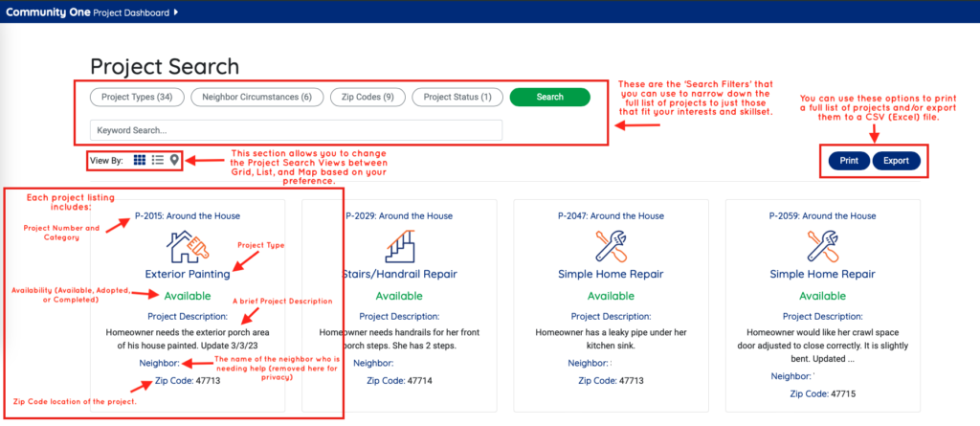Open the P-2047 Simple Home Repair title
This screenshot has width=980, height=426.
(x=611, y=274)
